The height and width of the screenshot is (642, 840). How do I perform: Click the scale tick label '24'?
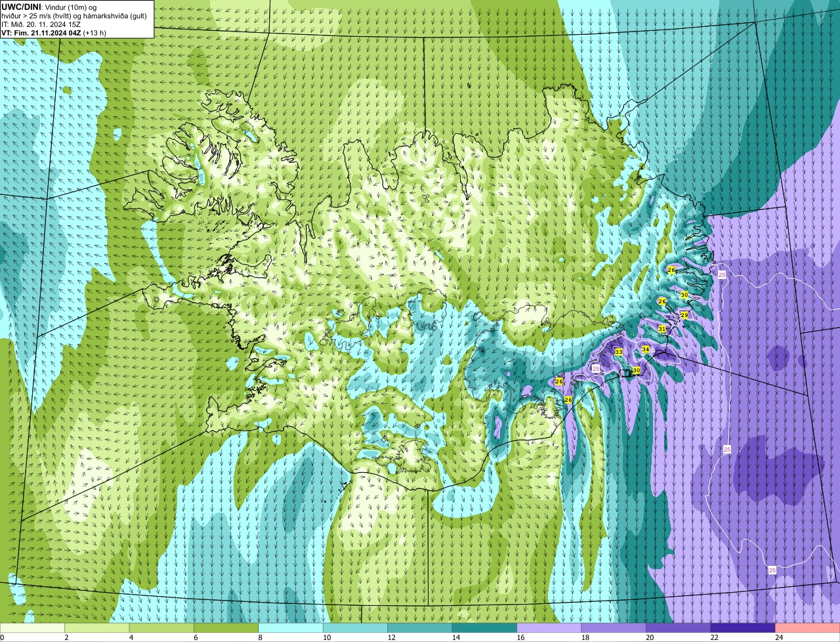778,637
